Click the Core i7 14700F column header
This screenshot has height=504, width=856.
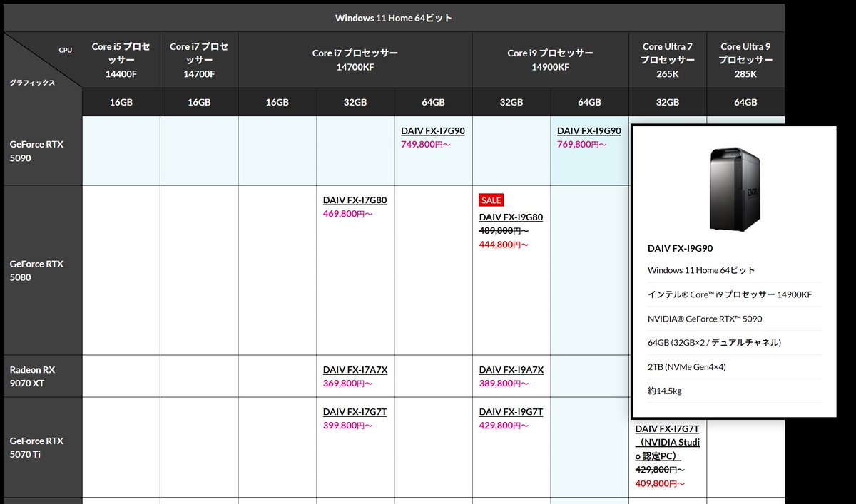199,60
